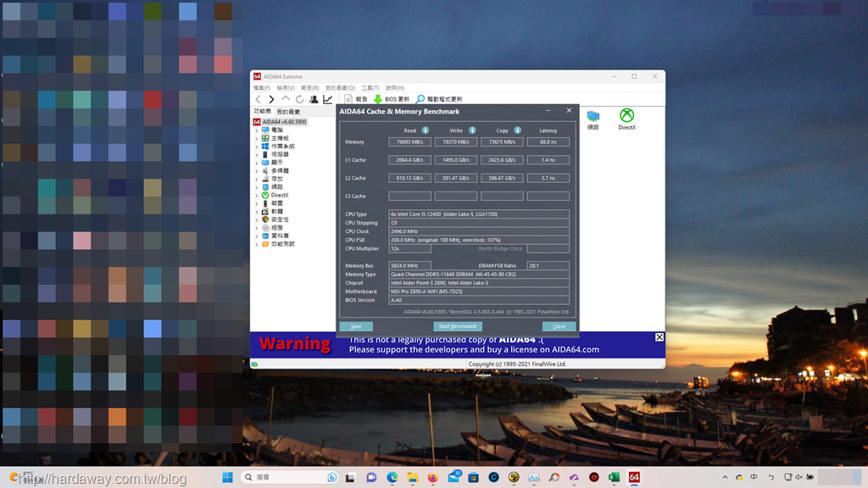Click the Start Benchmark button
Viewport: 868px width, 488px height.
pos(457,326)
